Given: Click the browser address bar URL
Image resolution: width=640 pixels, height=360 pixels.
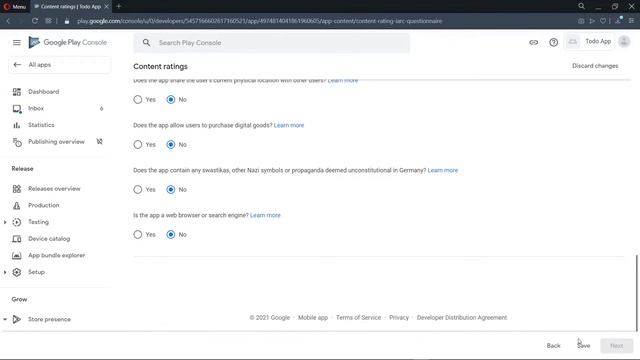Looking at the screenshot, I should 260,21.
